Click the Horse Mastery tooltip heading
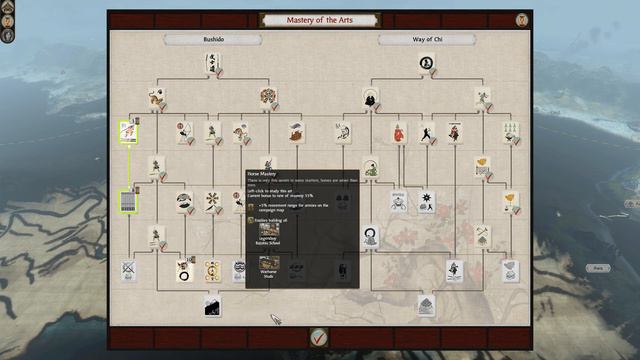This screenshot has width=640, height=360. tap(262, 174)
